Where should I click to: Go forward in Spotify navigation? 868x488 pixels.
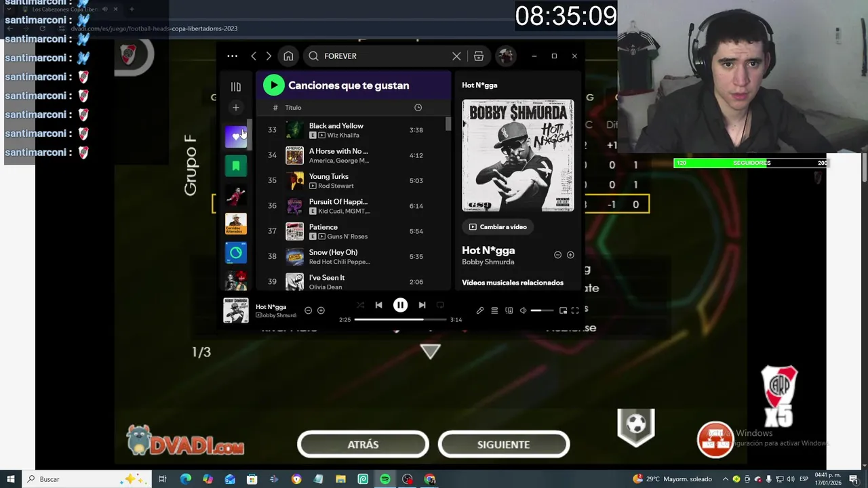coord(269,56)
